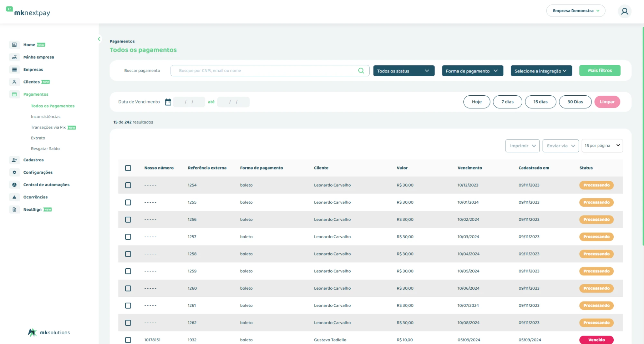The width and height of the screenshot is (644, 344).
Task: Click the Ocorrências warning icon
Action: 14,197
